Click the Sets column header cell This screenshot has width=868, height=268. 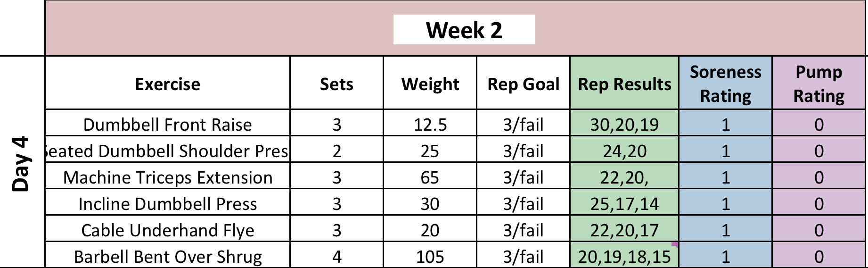(x=336, y=84)
